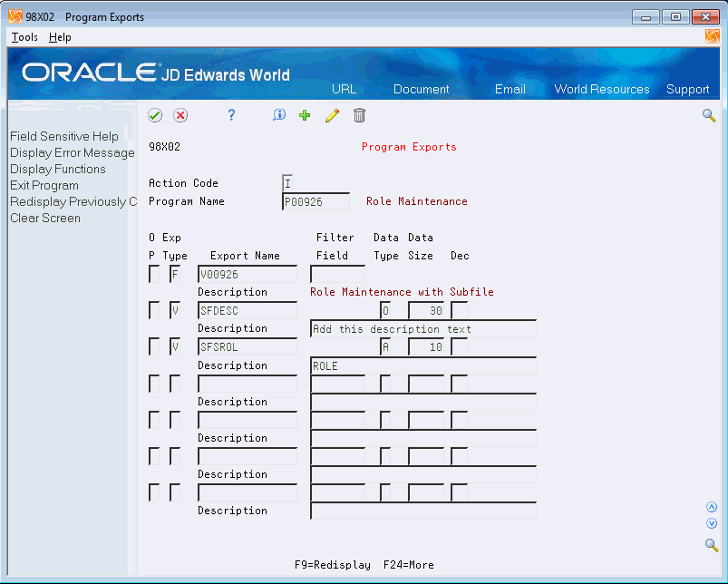Screen dimensions: 728x584
Task: Click the Dec field for SFDESC row
Action: (x=459, y=310)
